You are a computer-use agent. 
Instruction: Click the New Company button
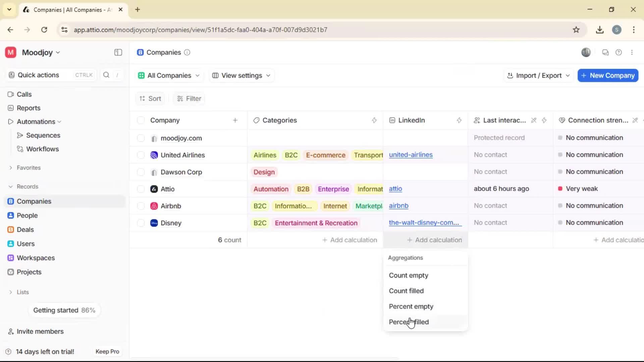pyautogui.click(x=607, y=75)
